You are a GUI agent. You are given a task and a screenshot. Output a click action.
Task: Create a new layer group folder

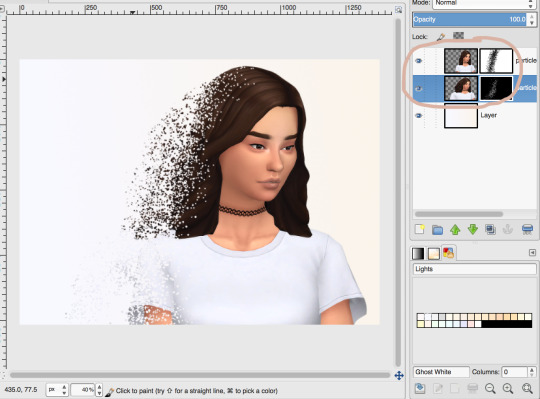[x=437, y=230]
